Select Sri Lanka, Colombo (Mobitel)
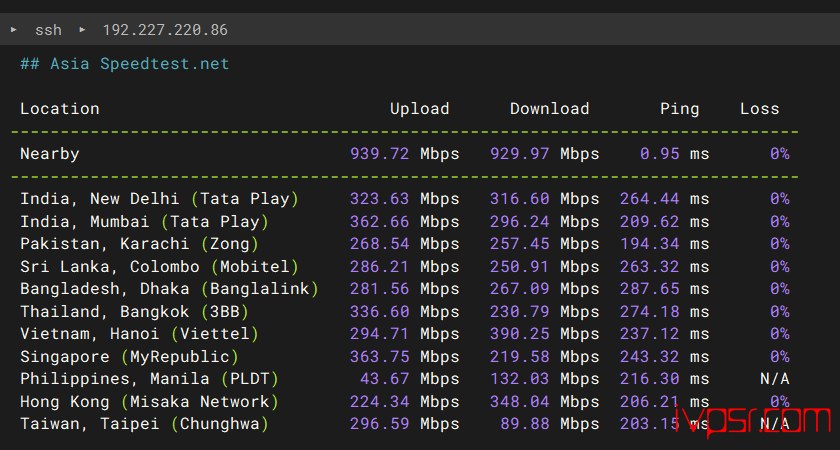The height and width of the screenshot is (450, 840). tap(159, 266)
